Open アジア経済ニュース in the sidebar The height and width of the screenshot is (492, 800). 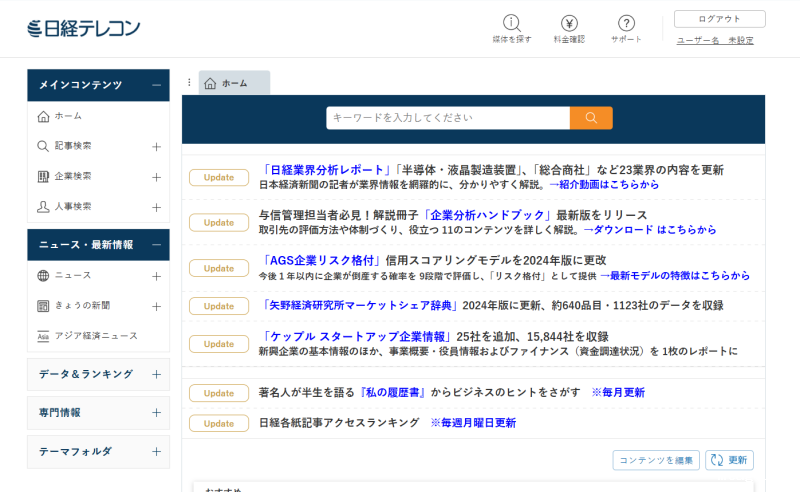96,336
